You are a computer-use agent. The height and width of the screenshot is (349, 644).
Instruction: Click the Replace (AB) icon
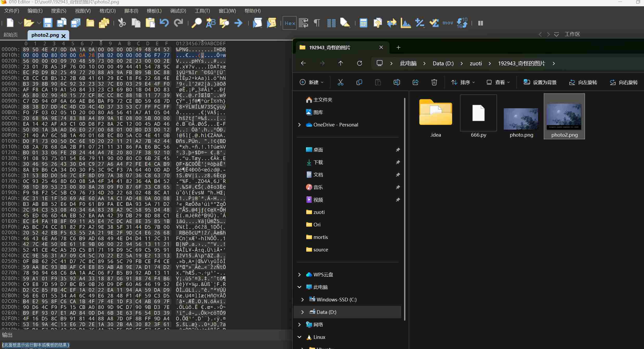pos(211,23)
